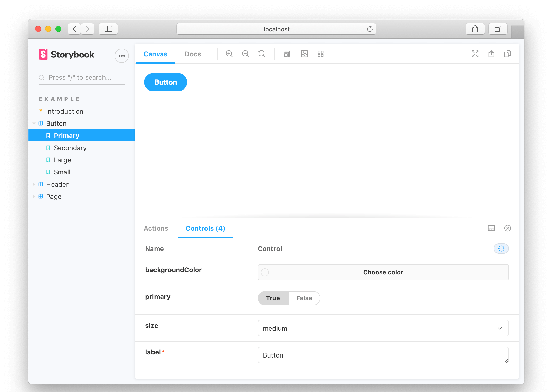Image resolution: width=547 pixels, height=392 pixels.
Task: Click the label text input field
Action: click(x=383, y=355)
